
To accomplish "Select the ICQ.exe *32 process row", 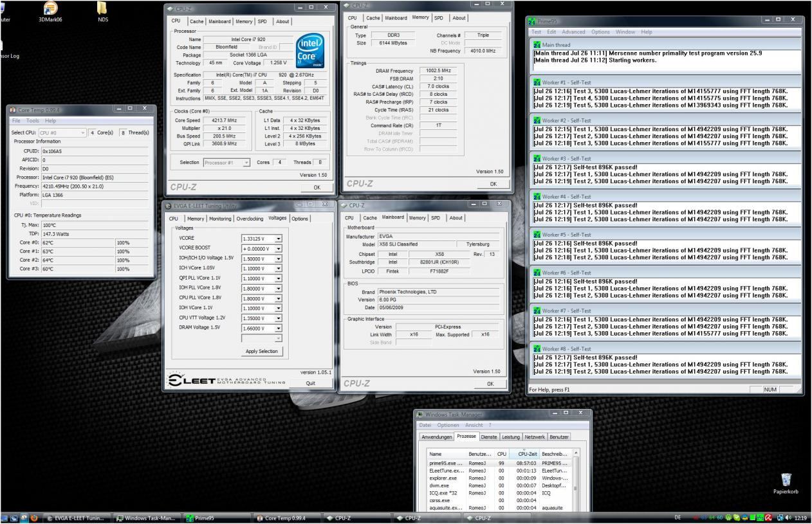I will point(499,493).
